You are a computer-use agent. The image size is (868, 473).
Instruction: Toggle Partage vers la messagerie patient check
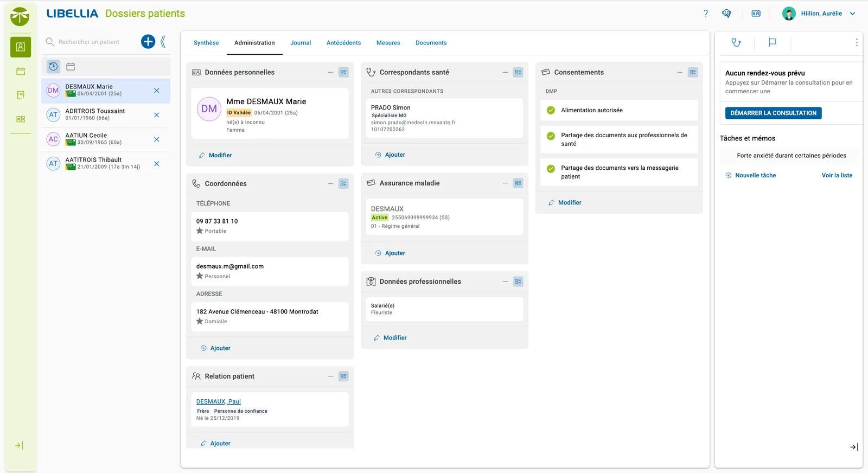(x=551, y=169)
